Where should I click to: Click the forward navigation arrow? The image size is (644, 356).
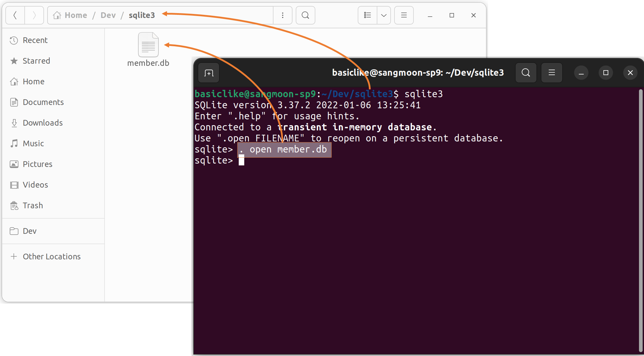point(34,15)
